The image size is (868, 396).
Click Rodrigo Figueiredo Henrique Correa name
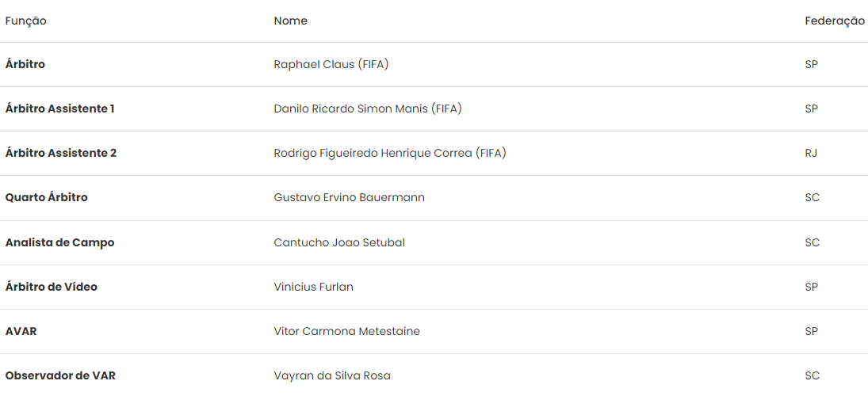[x=390, y=153]
